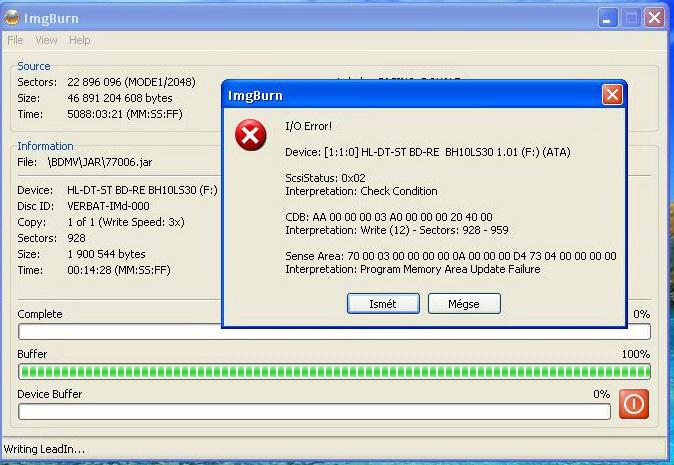Click the Information group label
The image size is (674, 465).
point(45,146)
